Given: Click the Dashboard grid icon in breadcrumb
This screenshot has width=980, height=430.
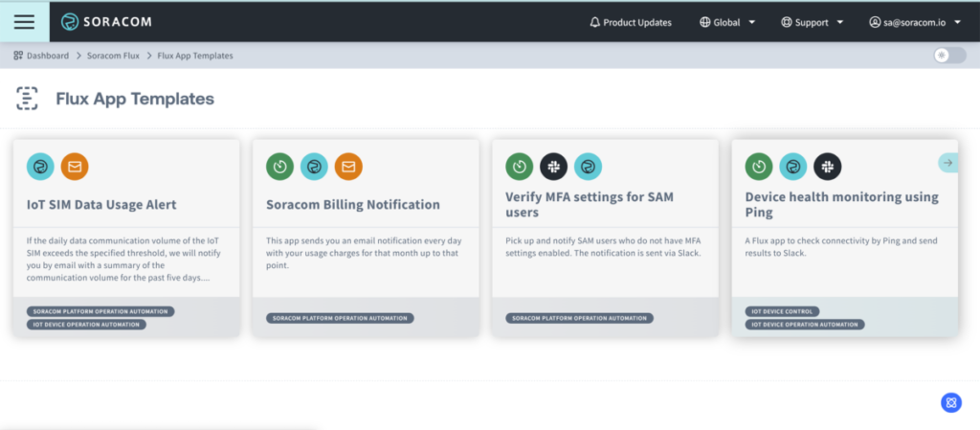Looking at the screenshot, I should point(18,56).
